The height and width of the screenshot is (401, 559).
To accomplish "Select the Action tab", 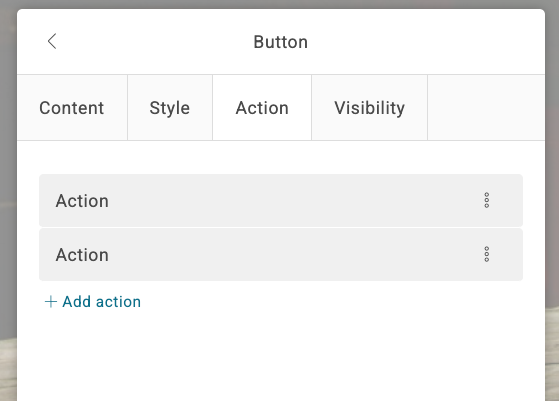I will (262, 108).
